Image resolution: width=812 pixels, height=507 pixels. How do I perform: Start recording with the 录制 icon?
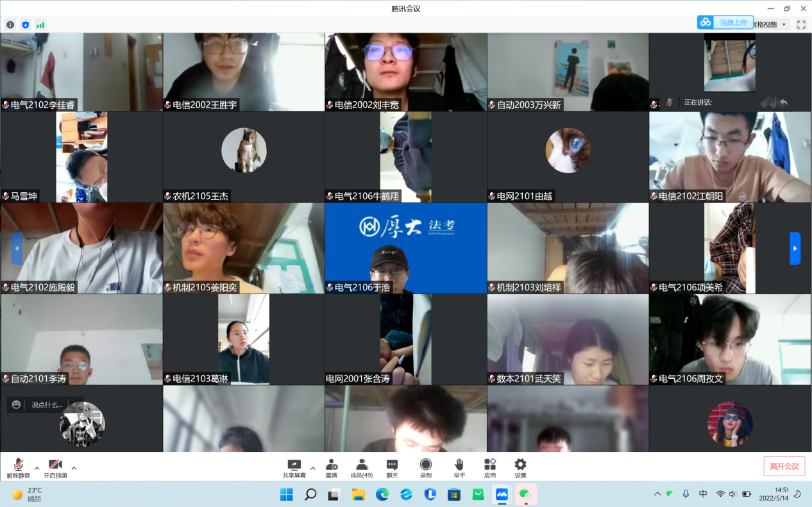coord(426,469)
